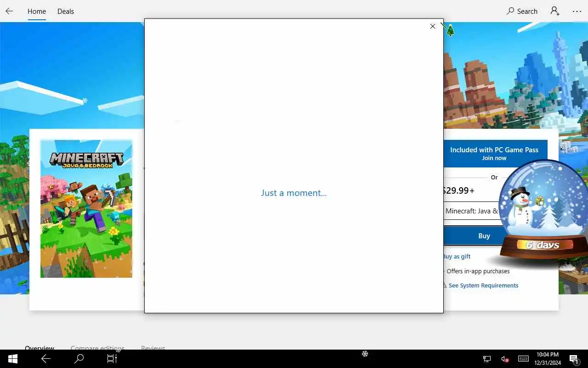Image resolution: width=588 pixels, height=368 pixels.
Task: Open taskbar search magnifier
Action: tap(79, 359)
